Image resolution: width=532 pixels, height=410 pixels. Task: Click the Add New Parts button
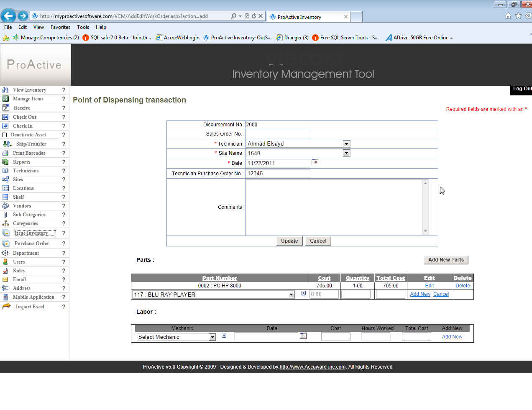(x=446, y=260)
